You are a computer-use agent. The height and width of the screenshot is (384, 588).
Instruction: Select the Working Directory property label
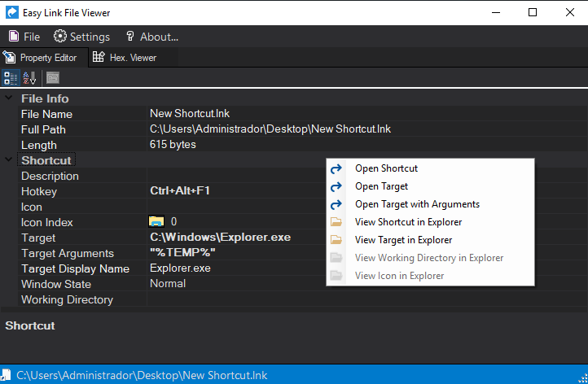pos(67,299)
